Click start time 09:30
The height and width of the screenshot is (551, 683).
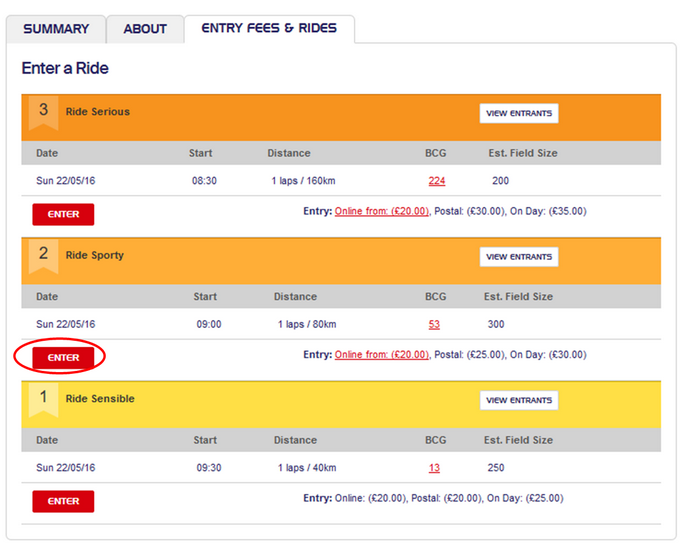click(x=209, y=468)
